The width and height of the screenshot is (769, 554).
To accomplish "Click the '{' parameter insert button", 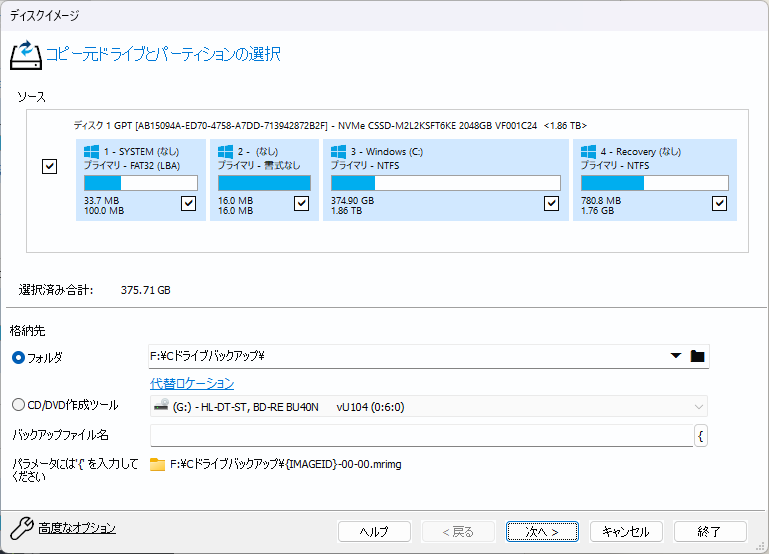I will [701, 435].
